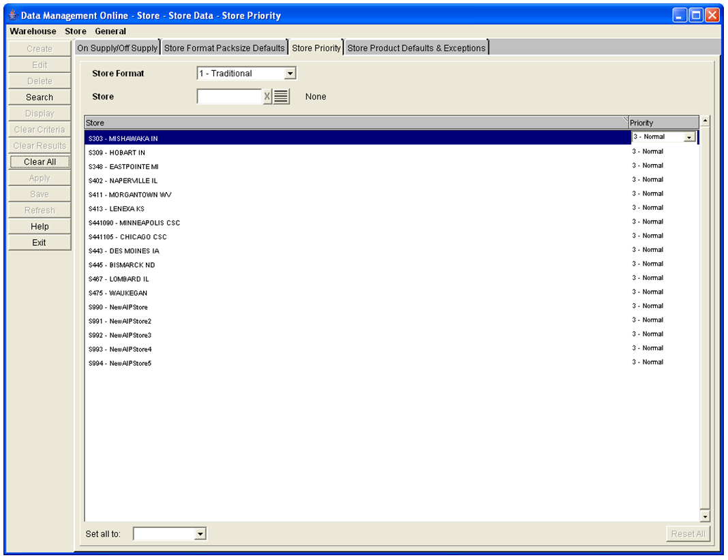728x560 pixels.
Task: Open the Store menu
Action: 75,31
